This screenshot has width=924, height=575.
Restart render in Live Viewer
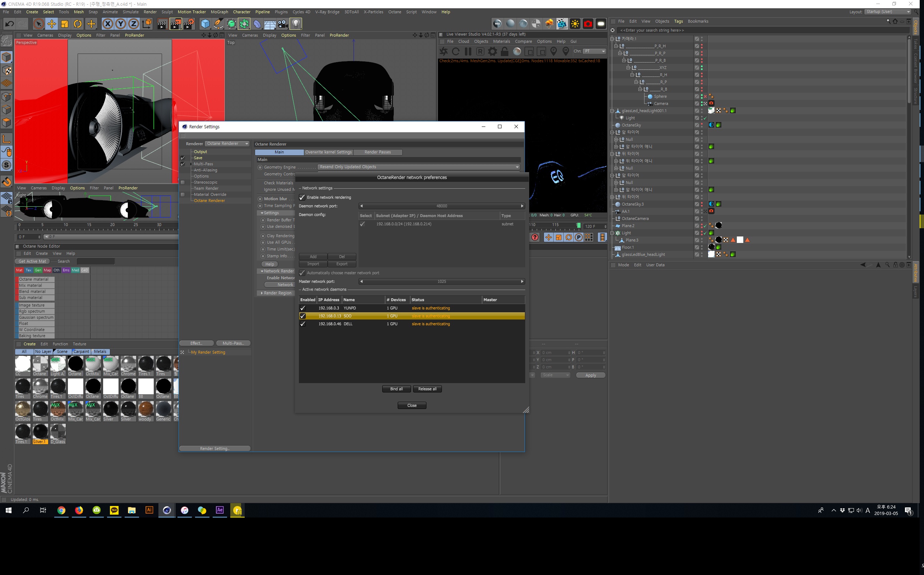click(x=456, y=51)
